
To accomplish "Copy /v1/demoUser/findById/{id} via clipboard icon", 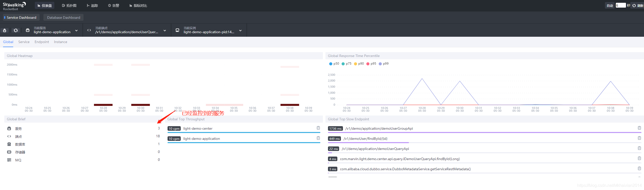I will [639, 138].
